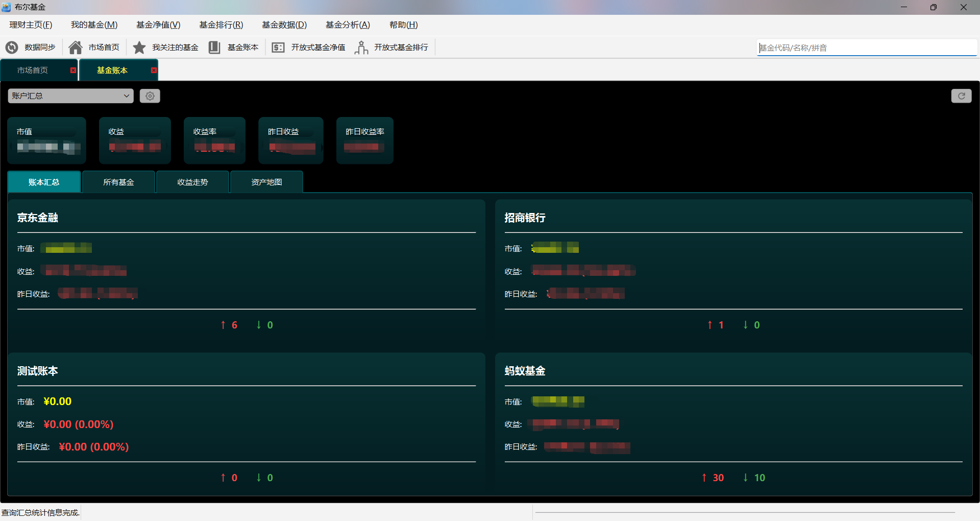Open the 基金分析(A) menu
Image resolution: width=980 pixels, height=521 pixels.
point(348,25)
